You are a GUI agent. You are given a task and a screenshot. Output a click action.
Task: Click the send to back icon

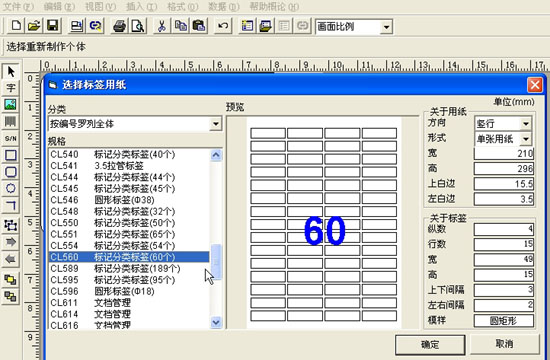pyautogui.click(x=11, y=296)
